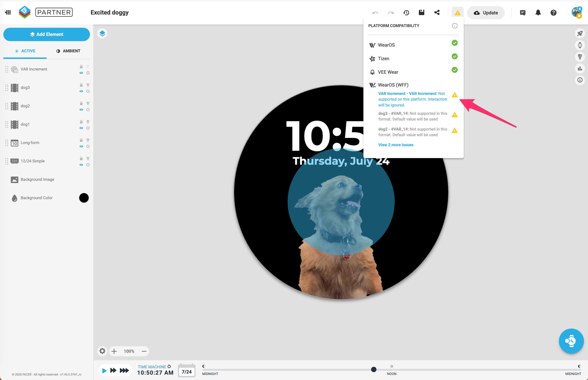Toggle visibility of VAR Increment layer
The width and height of the screenshot is (588, 380).
click(x=81, y=73)
